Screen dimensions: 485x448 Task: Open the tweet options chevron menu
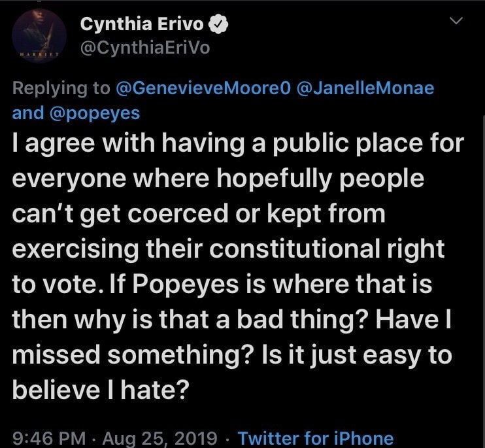[x=457, y=22]
